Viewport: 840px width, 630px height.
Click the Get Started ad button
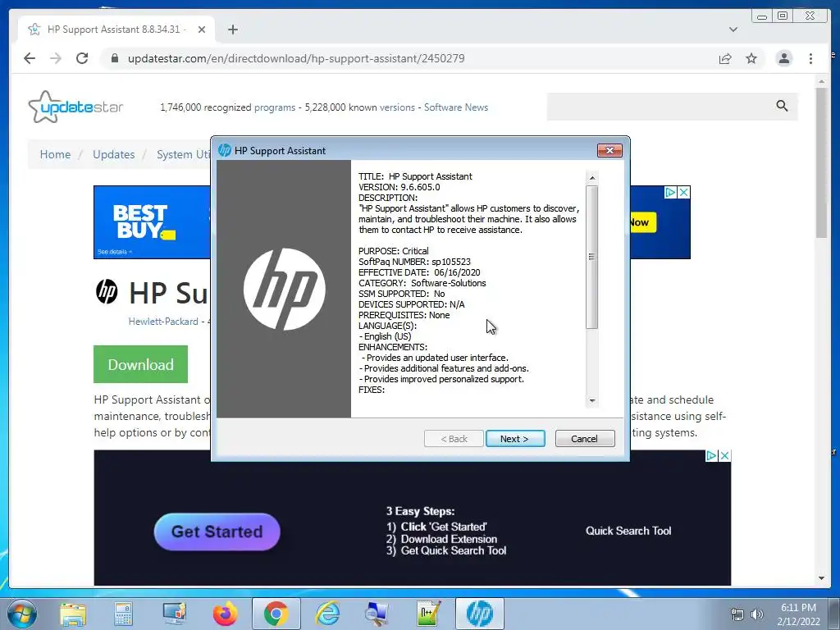[217, 532]
